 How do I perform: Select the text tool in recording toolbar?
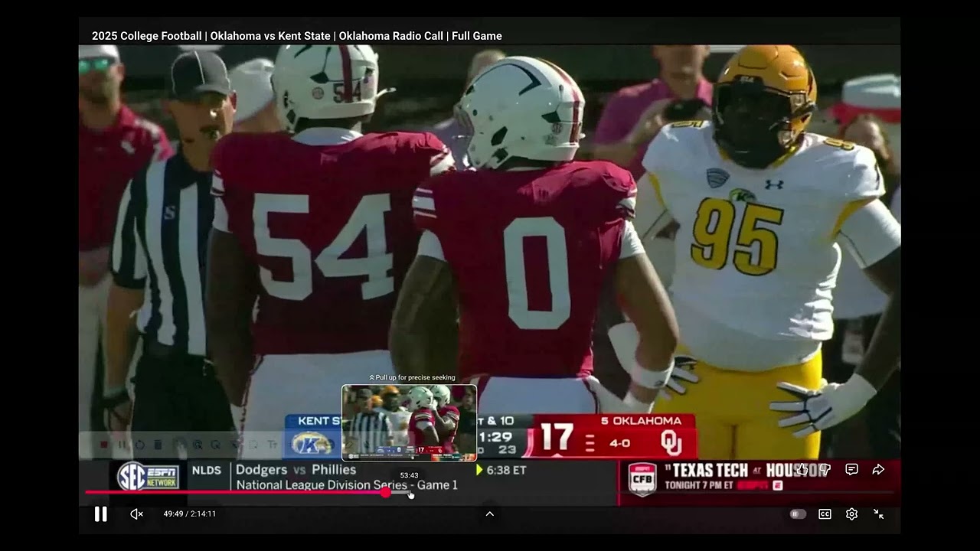coord(272,445)
